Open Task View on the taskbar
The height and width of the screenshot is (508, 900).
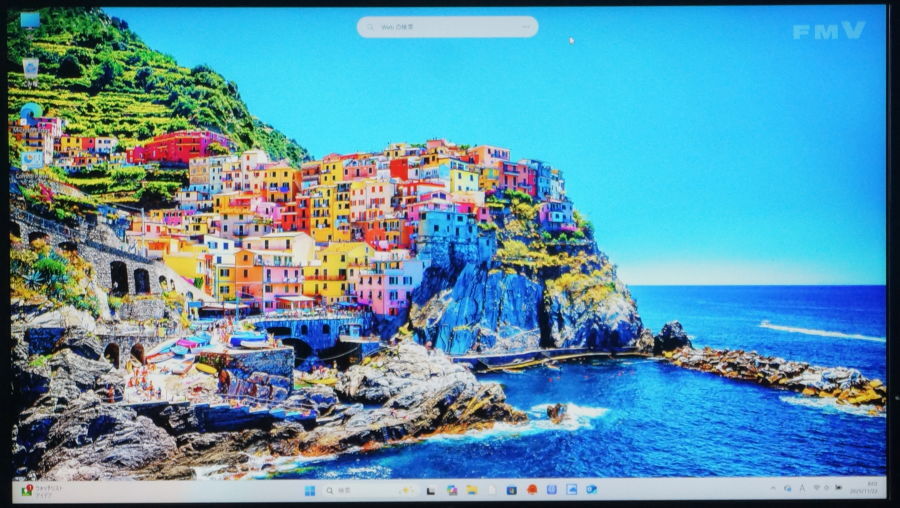pyautogui.click(x=430, y=490)
